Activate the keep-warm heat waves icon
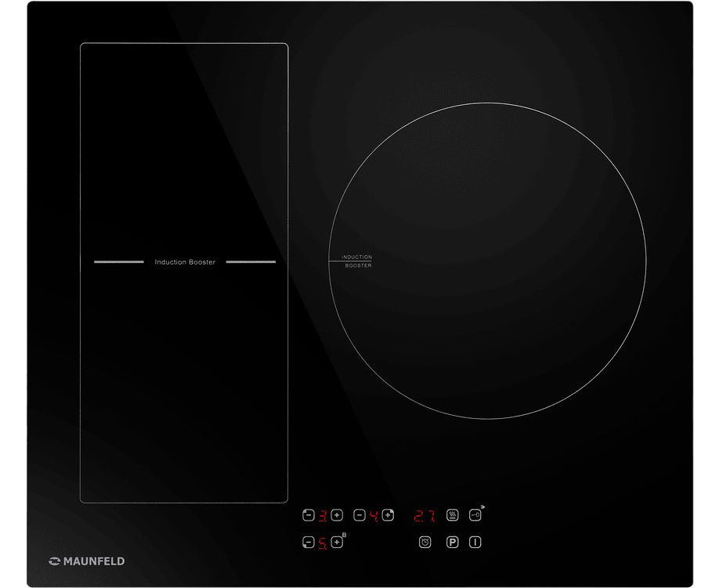 (x=452, y=515)
